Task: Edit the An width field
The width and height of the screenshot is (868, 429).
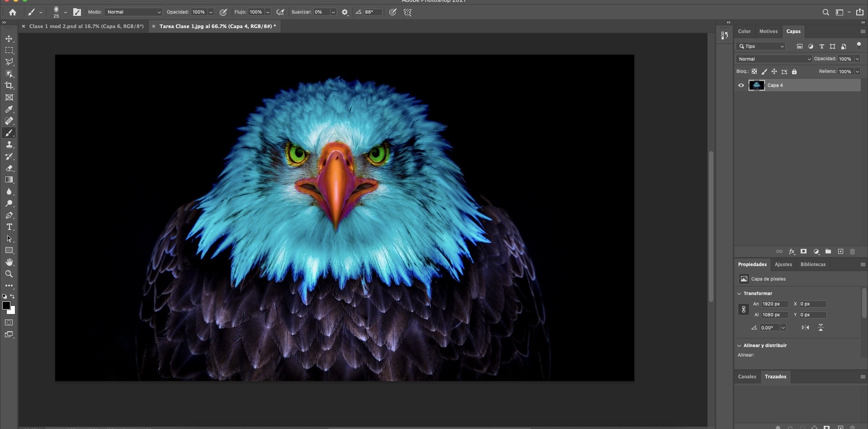Action: (x=774, y=304)
